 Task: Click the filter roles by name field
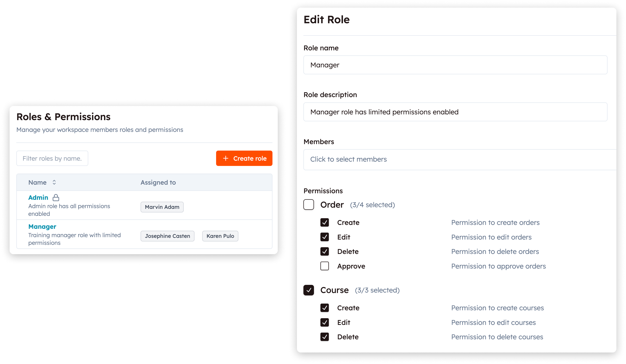[52, 158]
